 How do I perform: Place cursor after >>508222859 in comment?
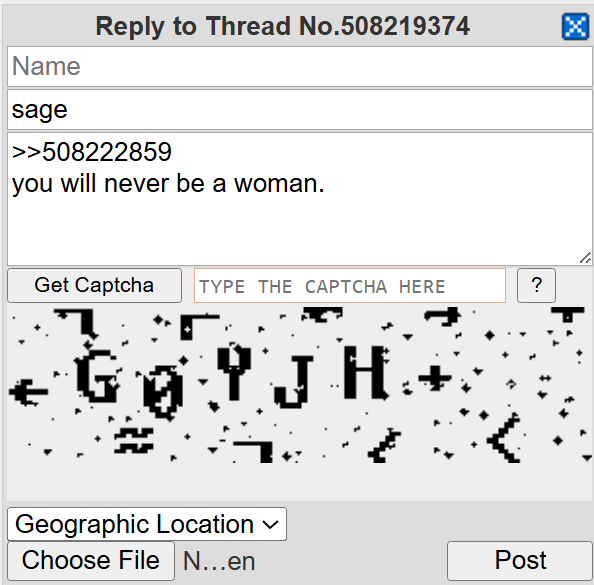tap(173, 152)
